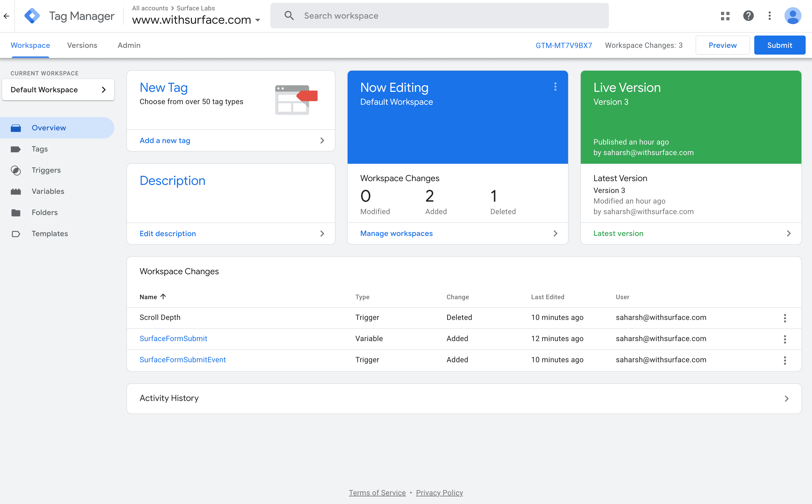Open the www.withsurface.com container dropdown
This screenshot has width=812, height=504.
pos(196,20)
